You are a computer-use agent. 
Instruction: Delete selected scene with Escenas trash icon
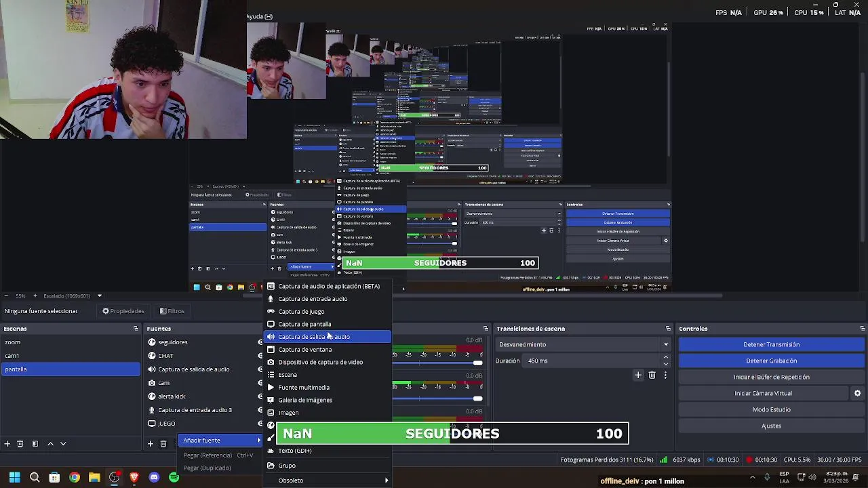point(20,444)
